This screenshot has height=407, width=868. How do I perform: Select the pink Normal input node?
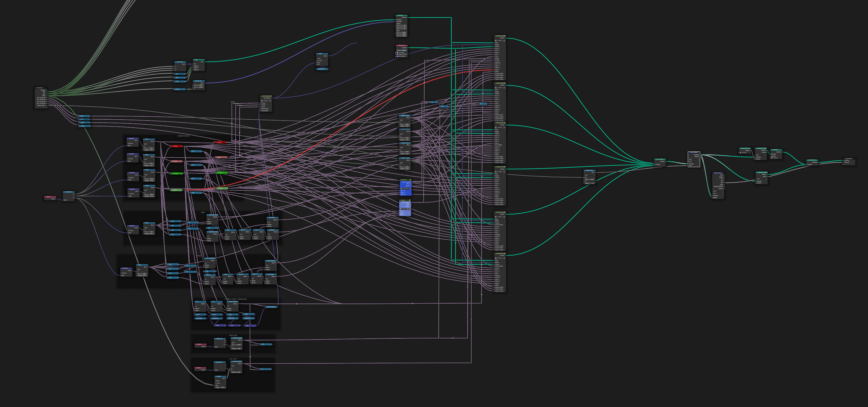click(x=50, y=198)
